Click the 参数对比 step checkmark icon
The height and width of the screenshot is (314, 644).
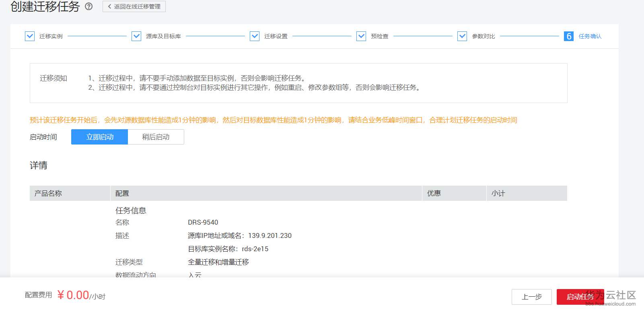pos(462,36)
